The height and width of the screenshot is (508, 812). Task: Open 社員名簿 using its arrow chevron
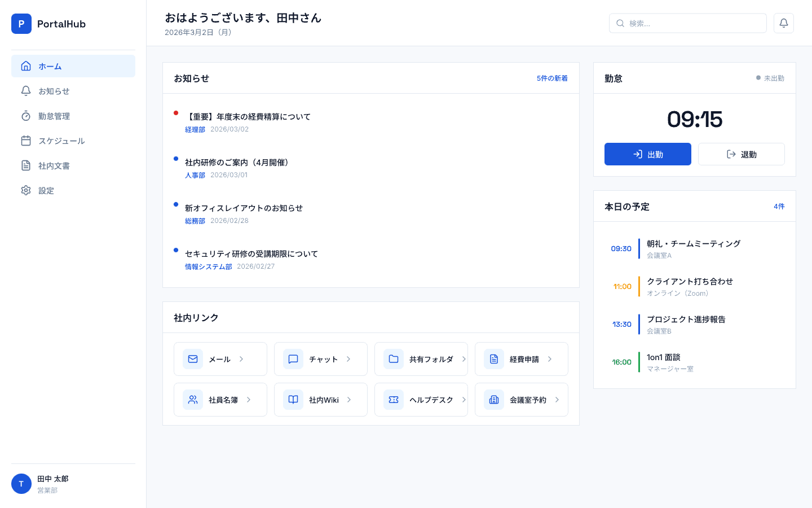point(248,400)
